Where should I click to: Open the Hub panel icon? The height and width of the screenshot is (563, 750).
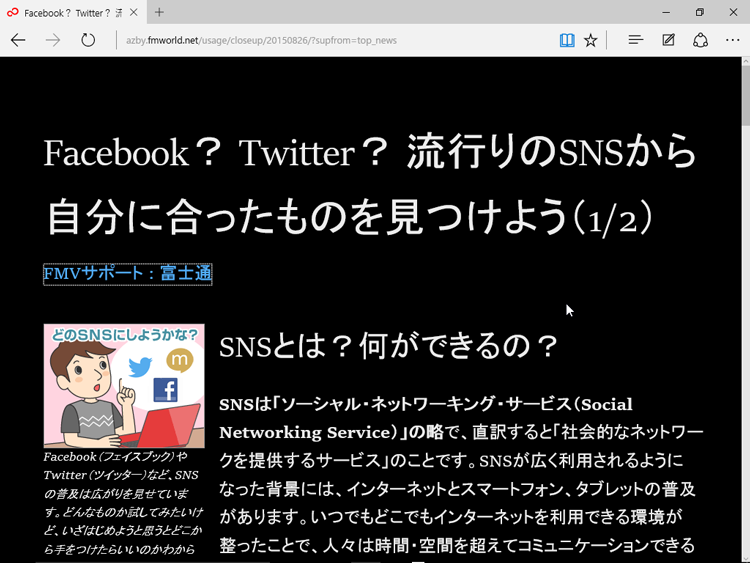tap(635, 40)
